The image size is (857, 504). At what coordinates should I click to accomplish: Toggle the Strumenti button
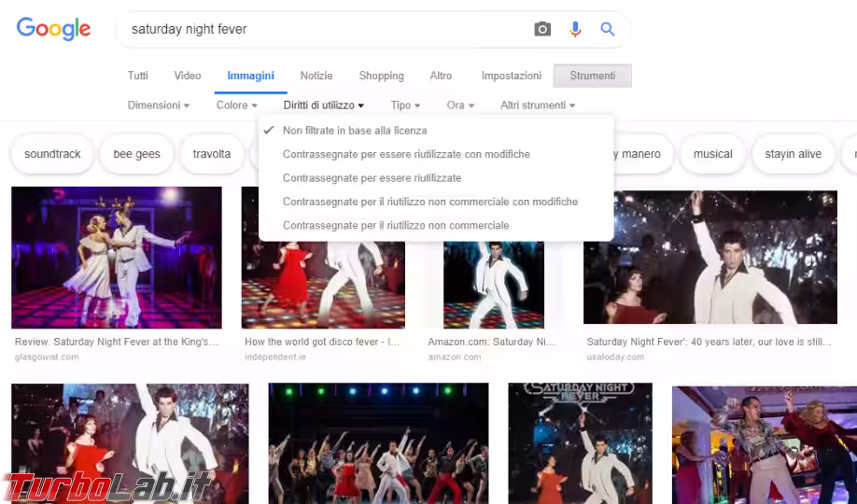[593, 76]
